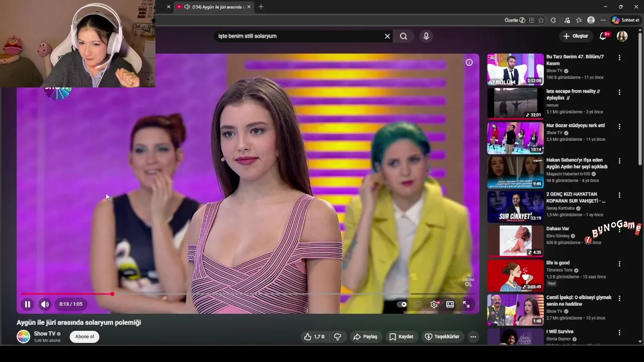Open the media control music icon

pos(567,20)
